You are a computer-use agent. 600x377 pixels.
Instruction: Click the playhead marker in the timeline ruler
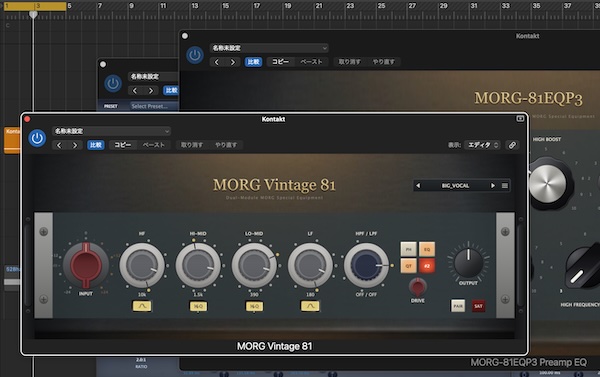pos(33,14)
